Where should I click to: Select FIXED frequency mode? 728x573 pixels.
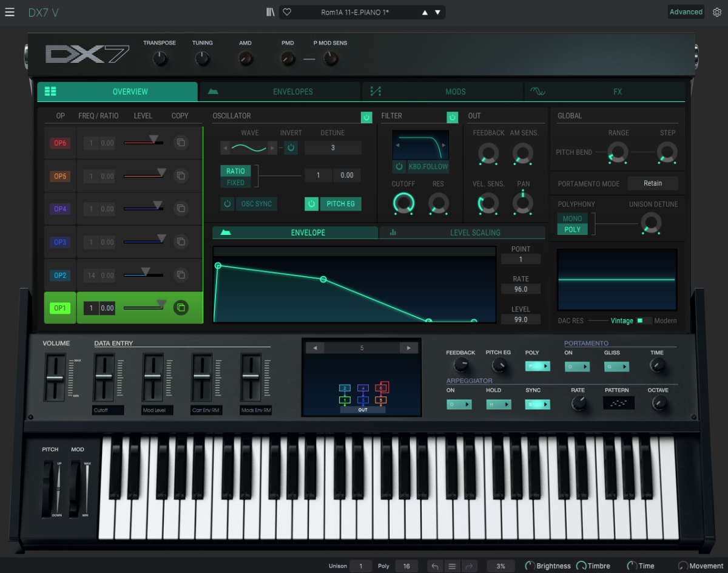(x=235, y=182)
